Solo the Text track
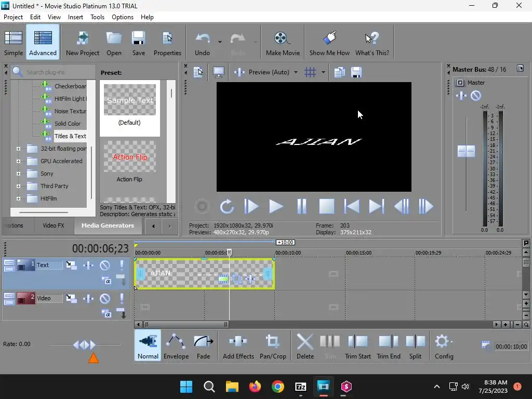532x399 pixels. coord(122,265)
